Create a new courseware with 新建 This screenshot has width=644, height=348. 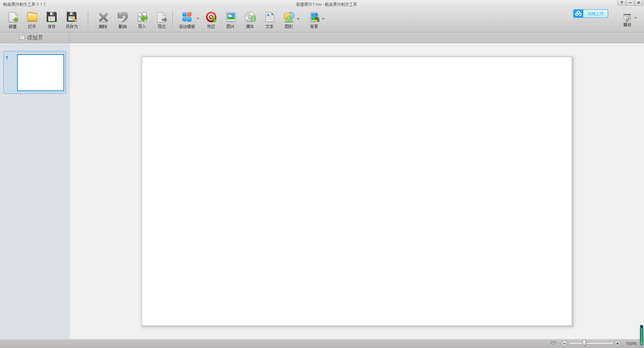[x=13, y=20]
